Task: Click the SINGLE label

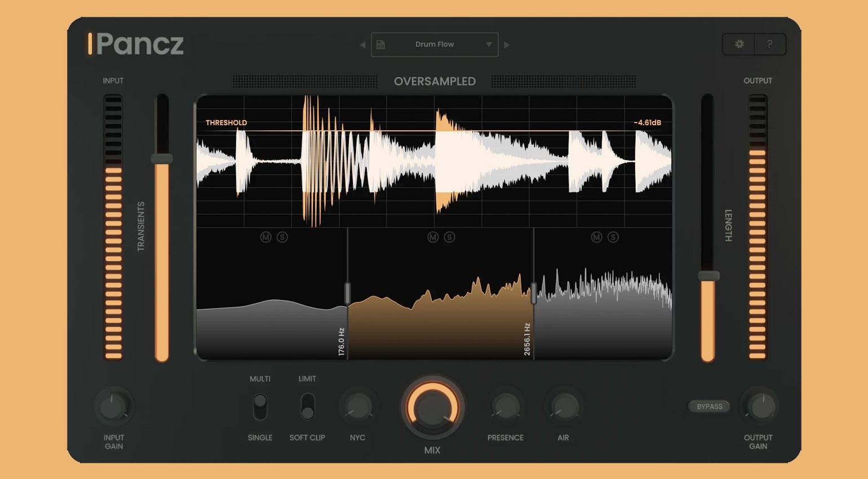Action: coord(260,437)
